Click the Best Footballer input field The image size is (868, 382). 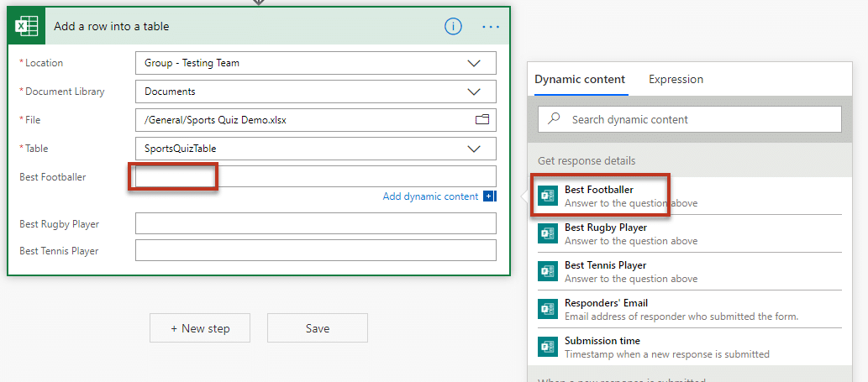[315, 176]
